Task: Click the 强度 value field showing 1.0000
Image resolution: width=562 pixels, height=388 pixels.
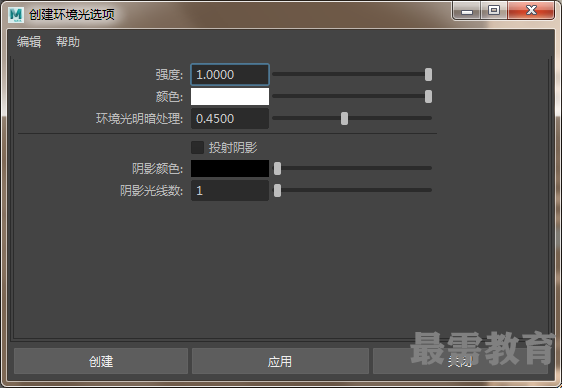Action: pyautogui.click(x=230, y=75)
